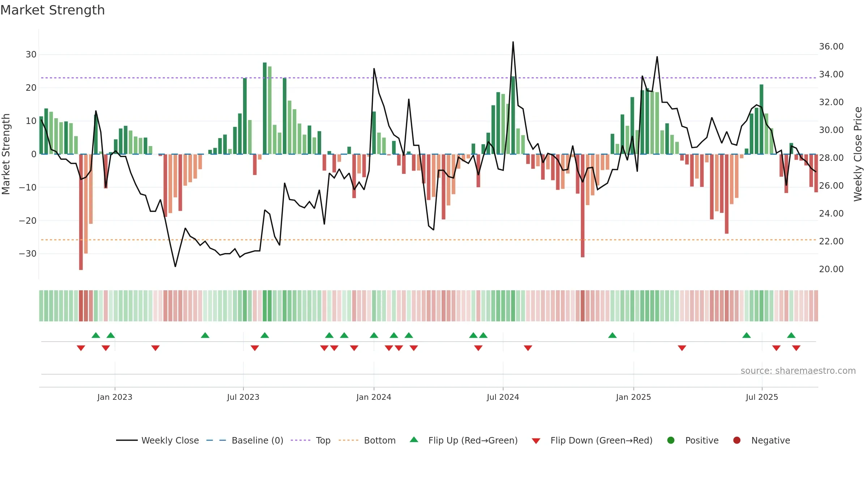Click the price line peak after Jul 2024
Viewport: 868px width, 488px height.
513,42
